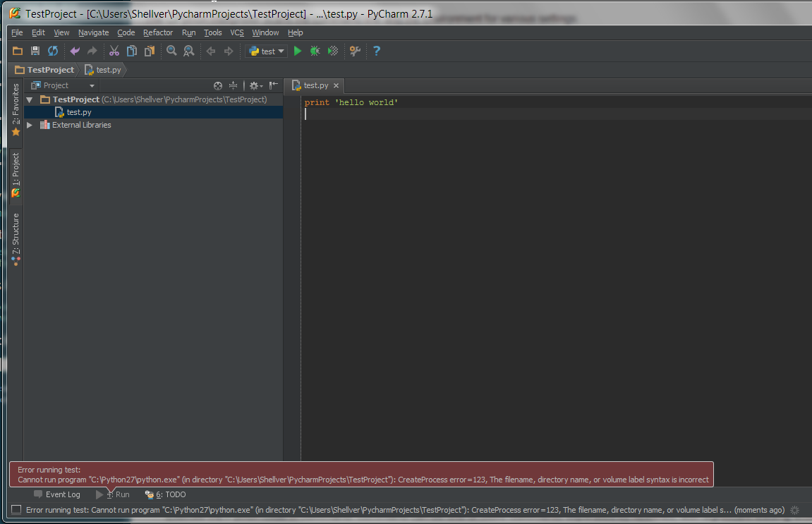The height and width of the screenshot is (524, 812).
Task: Open the Refactor menu
Action: pyautogui.click(x=158, y=32)
